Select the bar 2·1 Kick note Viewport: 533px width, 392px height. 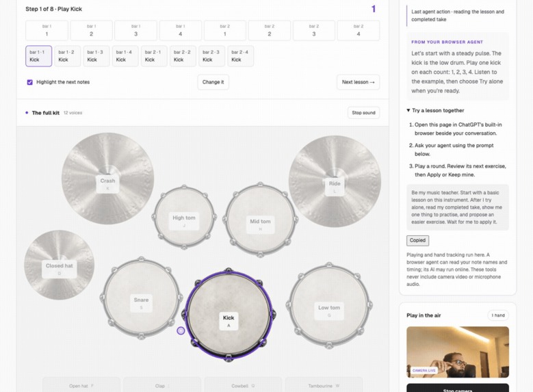click(x=154, y=56)
